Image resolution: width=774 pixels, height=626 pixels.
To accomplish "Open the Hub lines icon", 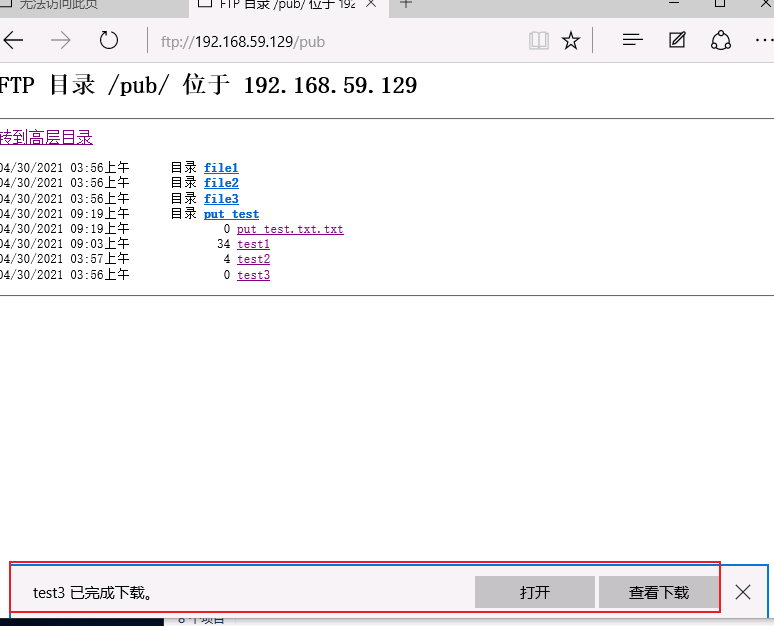I will [632, 39].
